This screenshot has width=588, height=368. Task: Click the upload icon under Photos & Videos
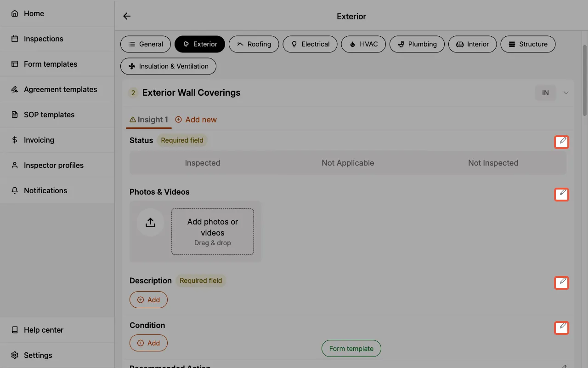click(150, 222)
